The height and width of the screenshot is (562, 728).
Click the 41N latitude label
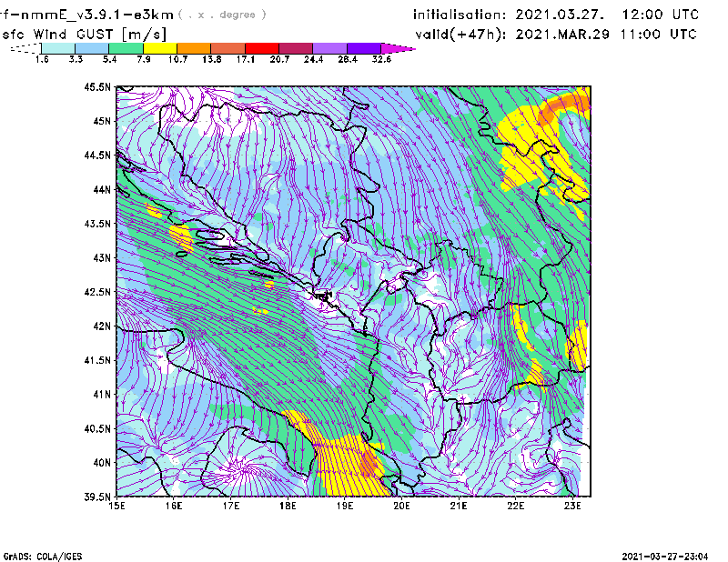tap(102, 395)
